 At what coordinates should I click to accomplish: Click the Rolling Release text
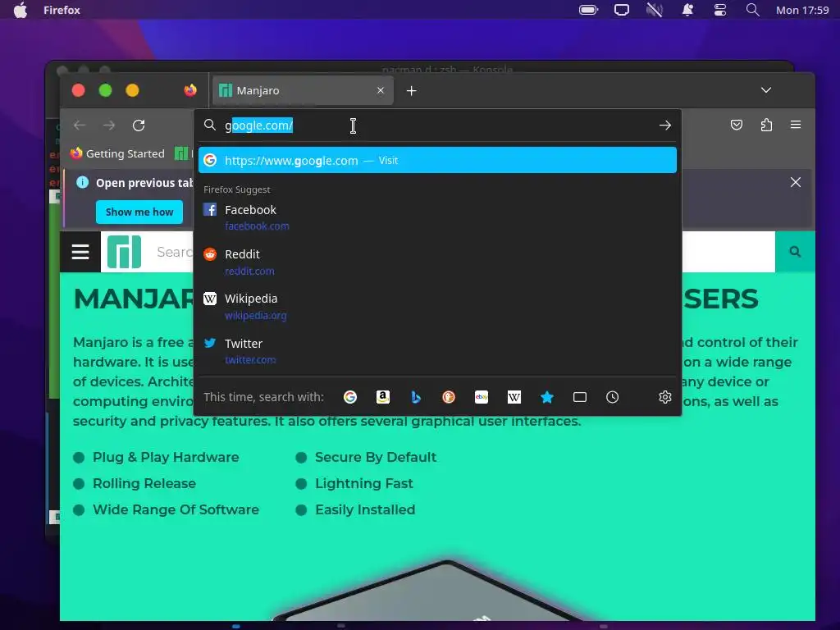pyautogui.click(x=144, y=483)
